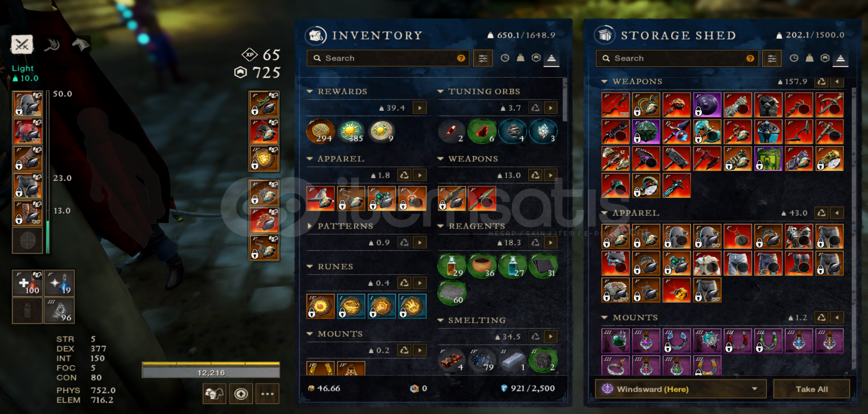Select the purple round shield in storage

(x=707, y=105)
